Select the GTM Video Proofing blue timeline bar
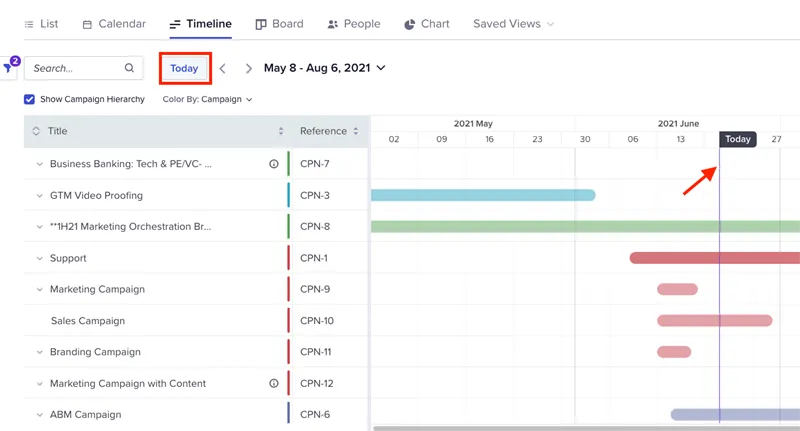Screen dimensions: 800x431 point(483,195)
